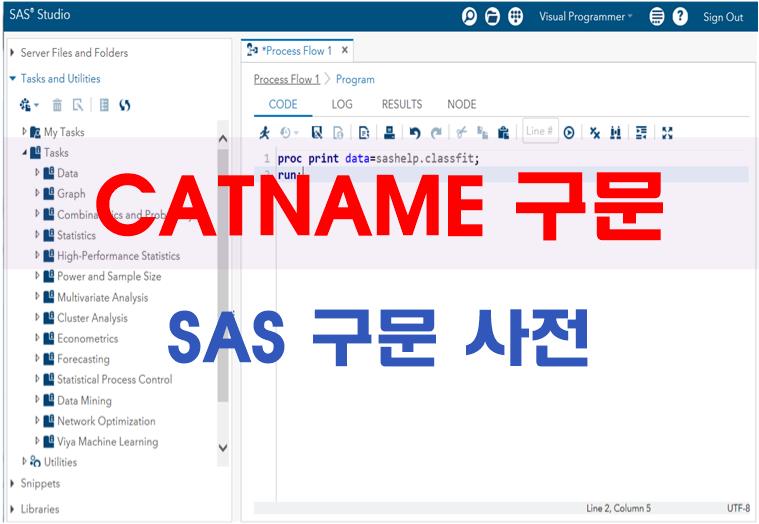
Task: Click the Redo arrow icon
Action: [436, 132]
